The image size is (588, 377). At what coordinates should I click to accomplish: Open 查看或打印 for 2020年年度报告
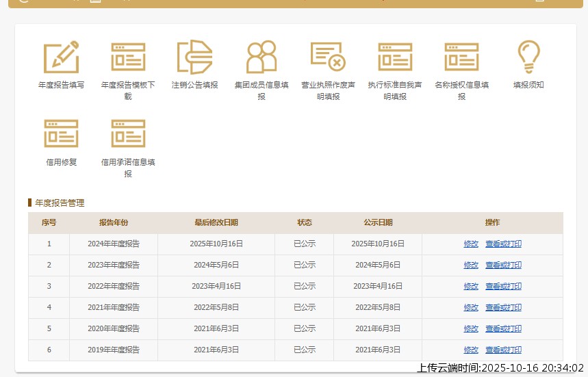click(x=503, y=329)
